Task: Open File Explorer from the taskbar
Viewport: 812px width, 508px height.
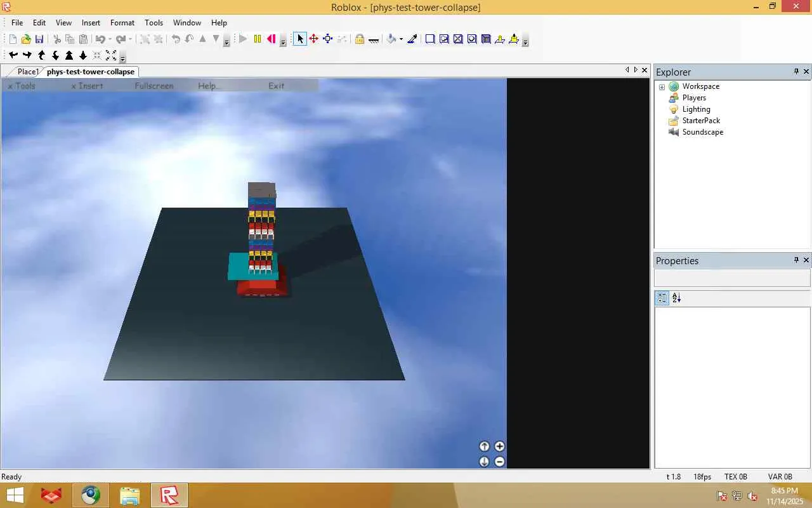Action: point(129,495)
